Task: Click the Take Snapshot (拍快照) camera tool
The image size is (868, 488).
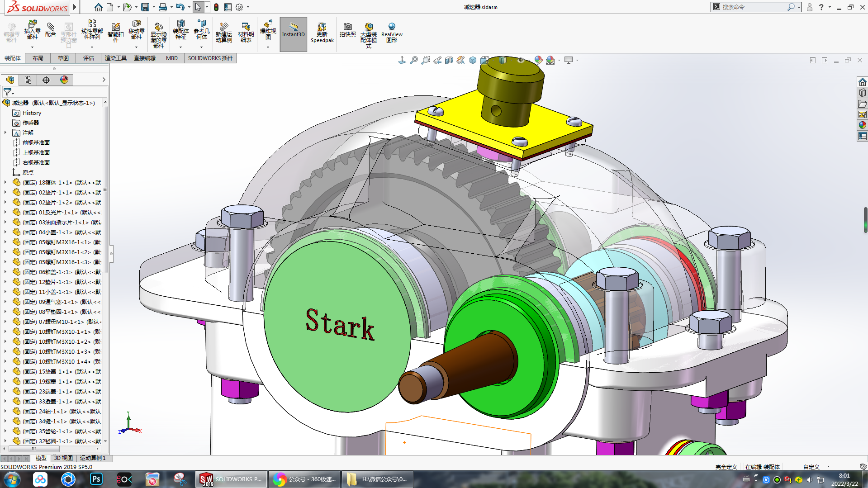Action: click(x=348, y=30)
